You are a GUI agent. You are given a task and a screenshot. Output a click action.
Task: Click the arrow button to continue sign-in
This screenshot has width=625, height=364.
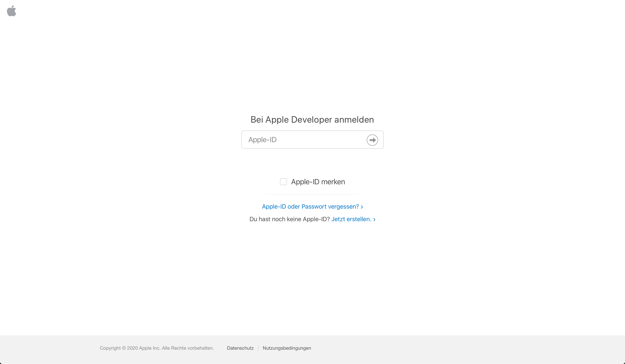pos(372,140)
